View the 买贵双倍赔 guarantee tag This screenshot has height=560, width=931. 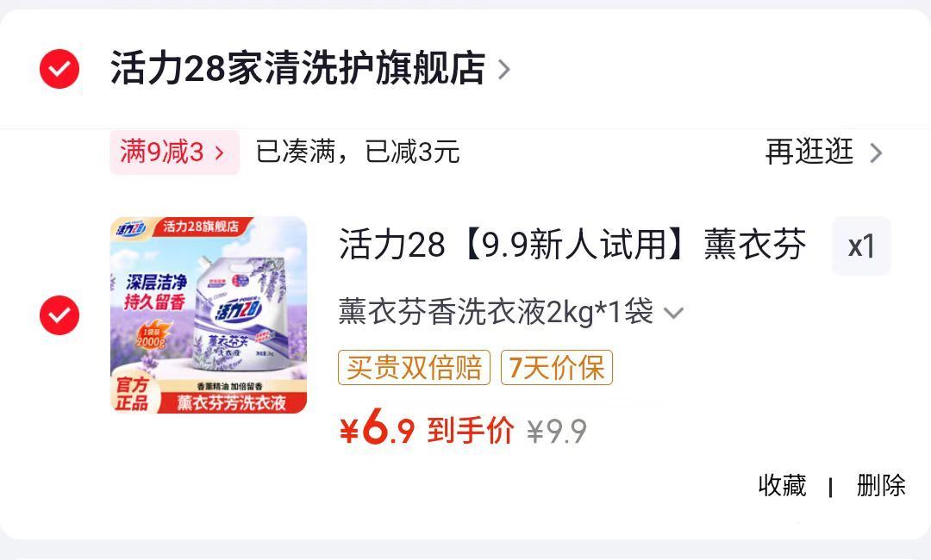415,368
